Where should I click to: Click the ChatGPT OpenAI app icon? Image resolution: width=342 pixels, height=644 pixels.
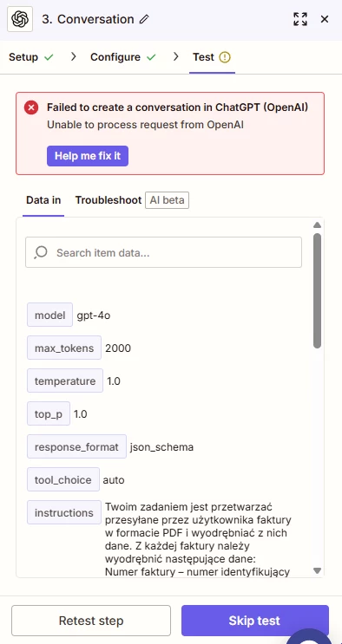20,19
